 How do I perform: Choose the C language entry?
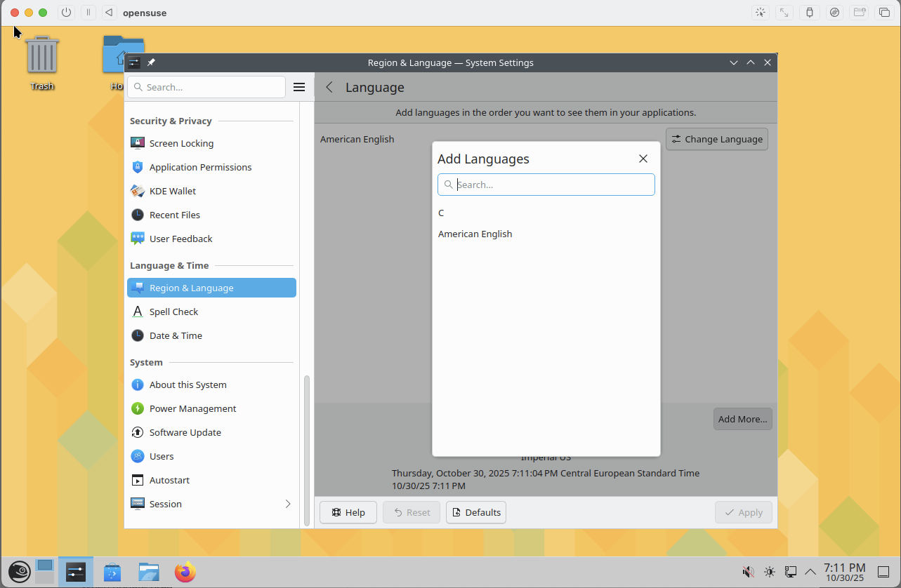pyautogui.click(x=441, y=213)
